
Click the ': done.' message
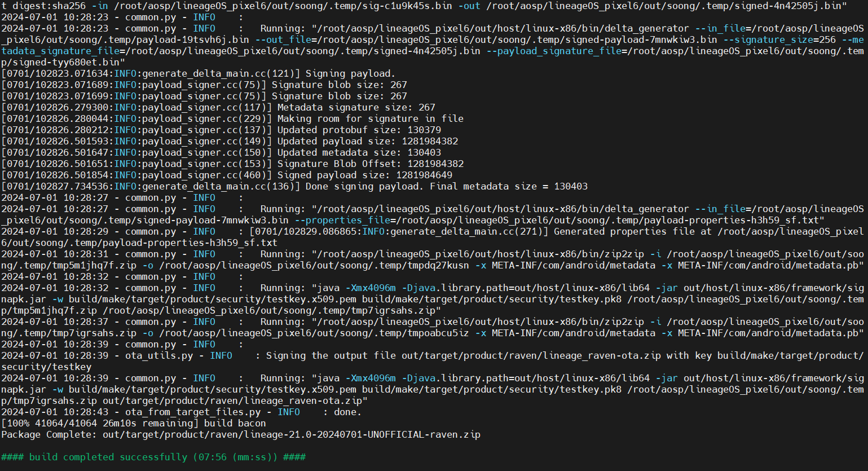(x=342, y=412)
